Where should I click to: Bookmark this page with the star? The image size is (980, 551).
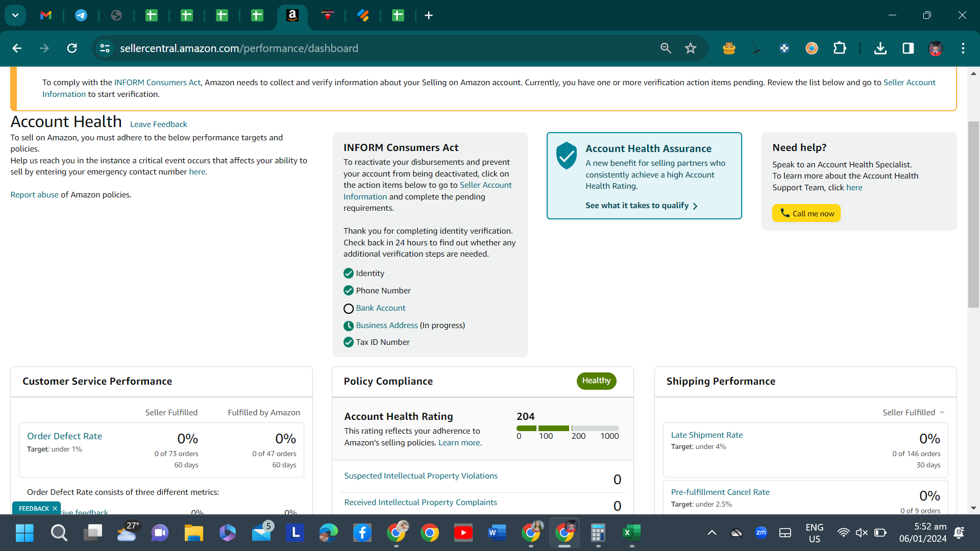(x=691, y=48)
